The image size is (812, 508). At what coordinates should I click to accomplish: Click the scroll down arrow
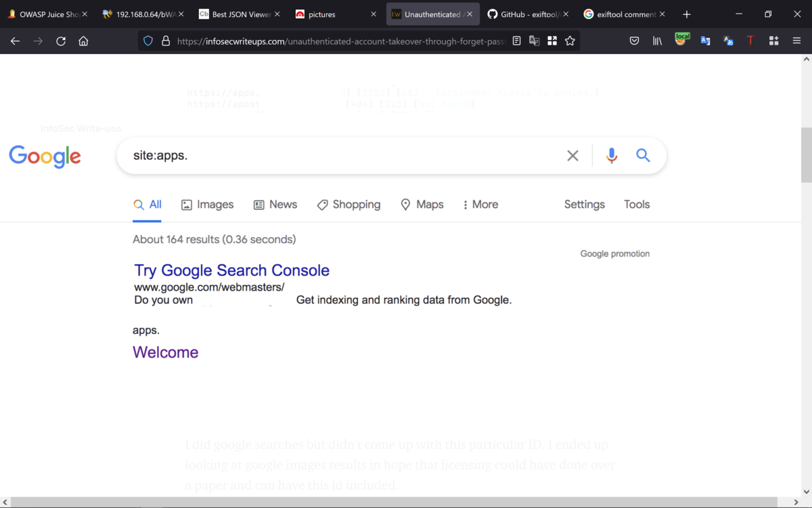pyautogui.click(x=806, y=492)
